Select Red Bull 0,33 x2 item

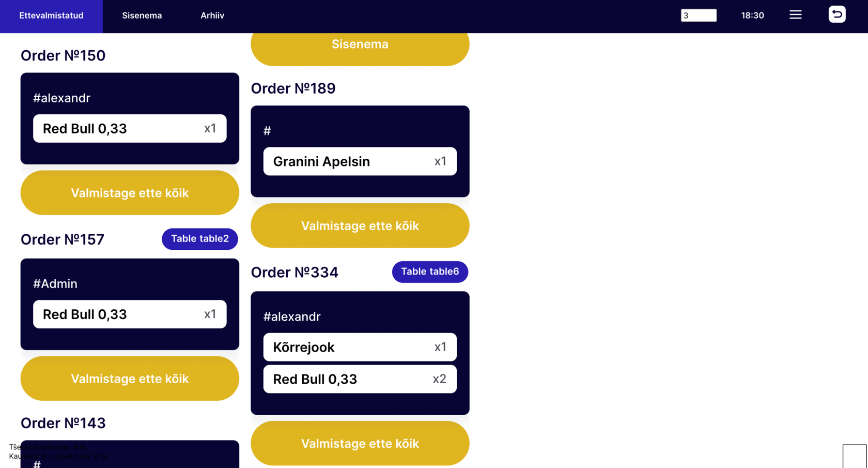360,380
